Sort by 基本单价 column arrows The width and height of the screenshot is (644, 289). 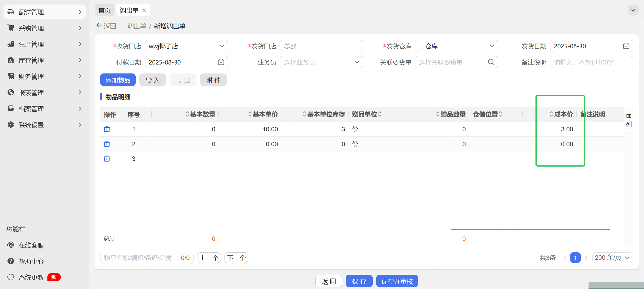250,114
